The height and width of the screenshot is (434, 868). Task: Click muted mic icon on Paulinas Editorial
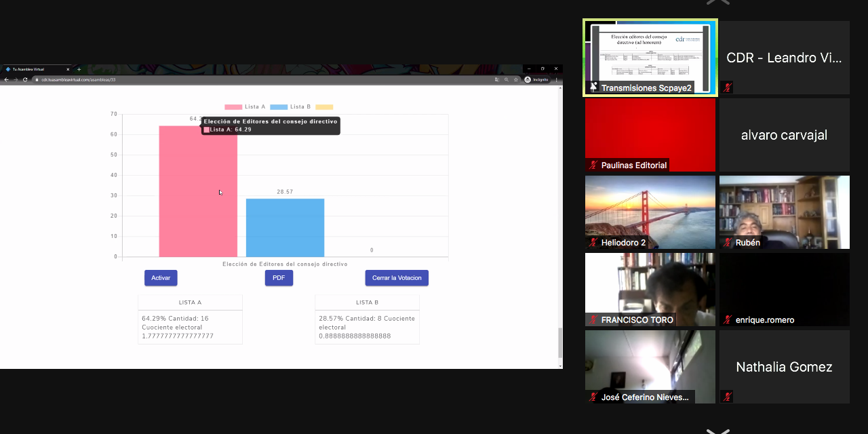point(593,165)
